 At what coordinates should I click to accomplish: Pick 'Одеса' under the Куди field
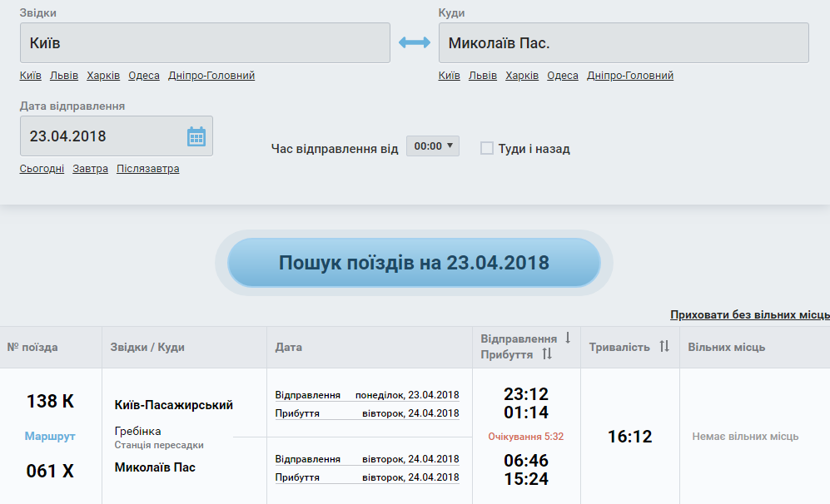tap(563, 76)
